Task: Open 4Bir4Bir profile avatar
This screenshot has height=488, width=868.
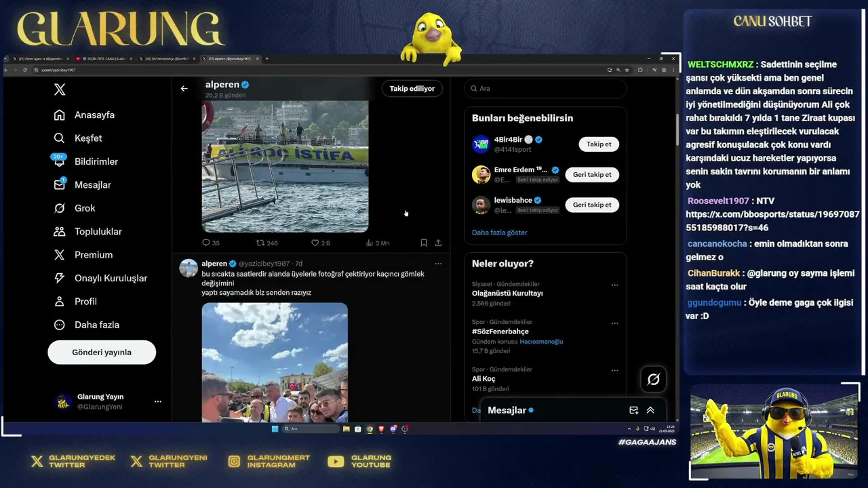Action: tap(481, 144)
